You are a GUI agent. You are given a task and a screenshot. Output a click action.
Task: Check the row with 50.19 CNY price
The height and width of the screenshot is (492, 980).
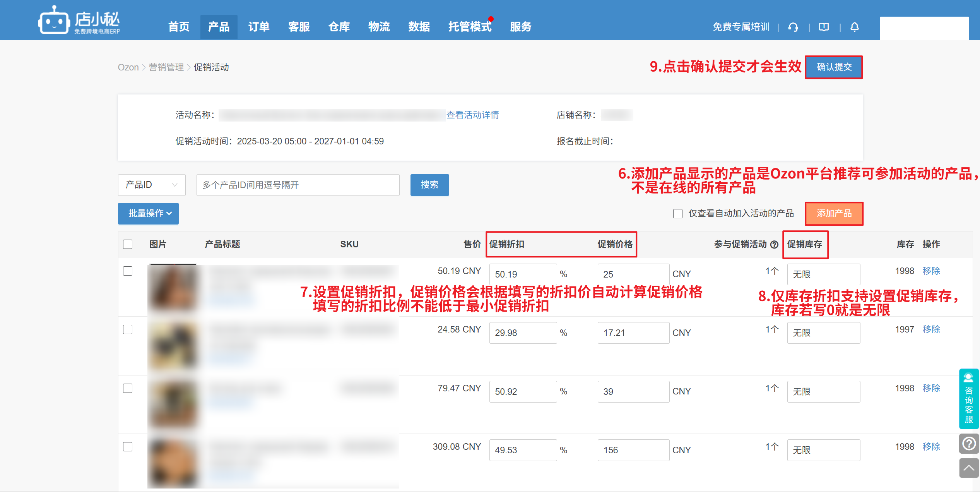tap(128, 271)
